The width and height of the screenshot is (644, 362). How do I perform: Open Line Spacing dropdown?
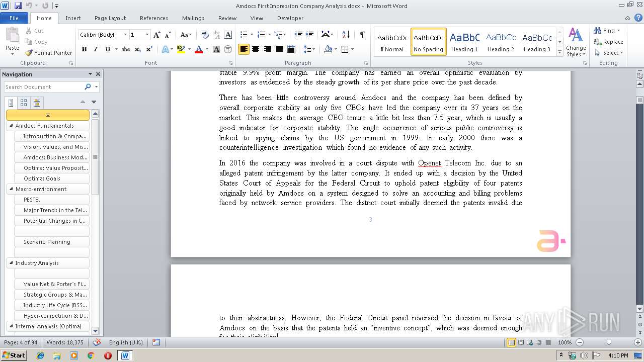[x=309, y=49]
